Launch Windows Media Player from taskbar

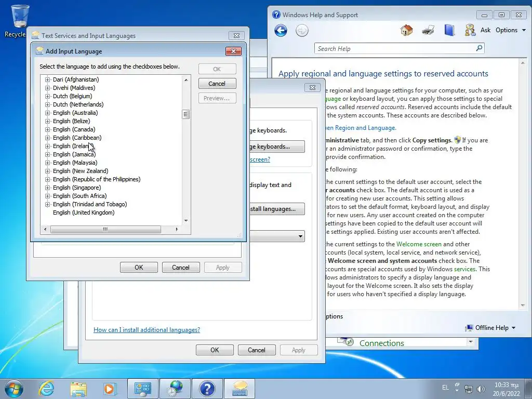(110, 389)
